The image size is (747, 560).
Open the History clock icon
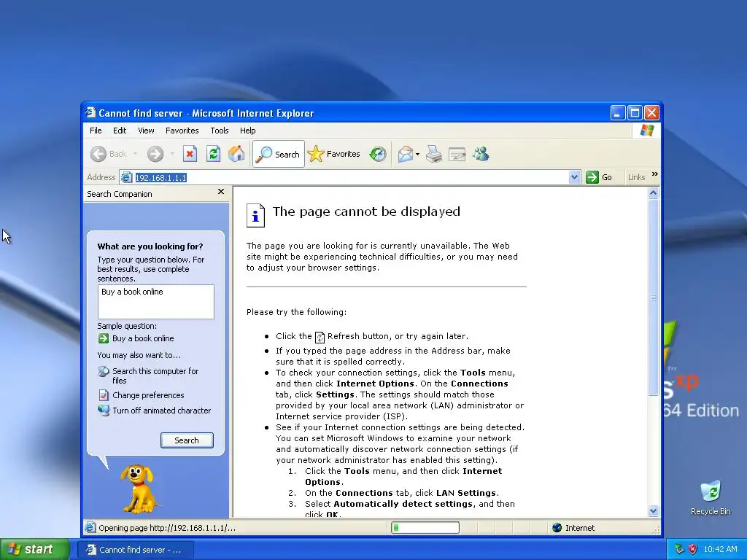(x=378, y=154)
